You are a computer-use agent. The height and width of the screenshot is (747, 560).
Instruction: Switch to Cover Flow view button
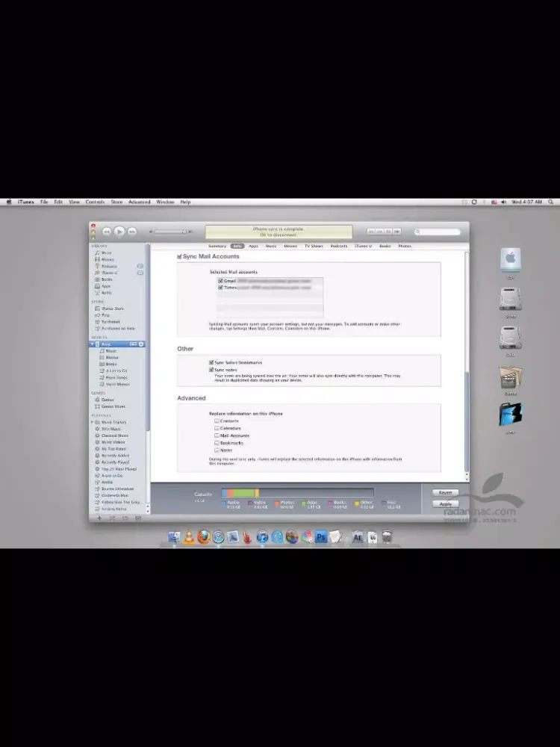(396, 232)
